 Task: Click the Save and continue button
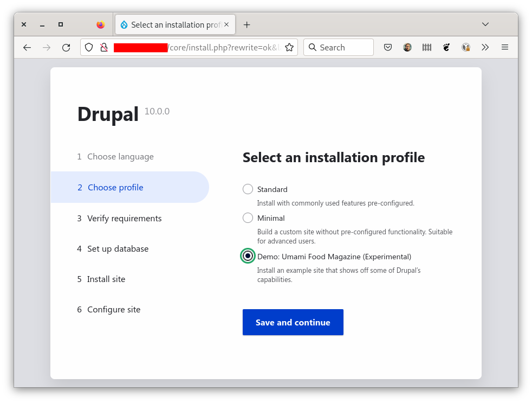pyautogui.click(x=293, y=322)
